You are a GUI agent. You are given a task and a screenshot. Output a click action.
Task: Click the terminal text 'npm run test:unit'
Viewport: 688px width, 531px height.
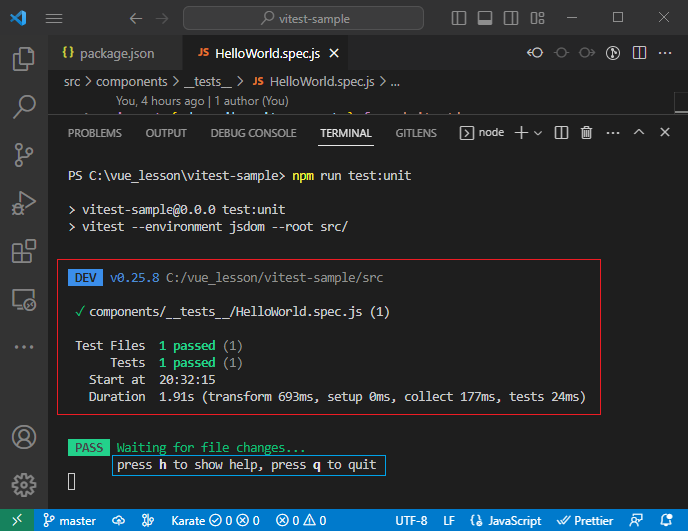(x=351, y=176)
